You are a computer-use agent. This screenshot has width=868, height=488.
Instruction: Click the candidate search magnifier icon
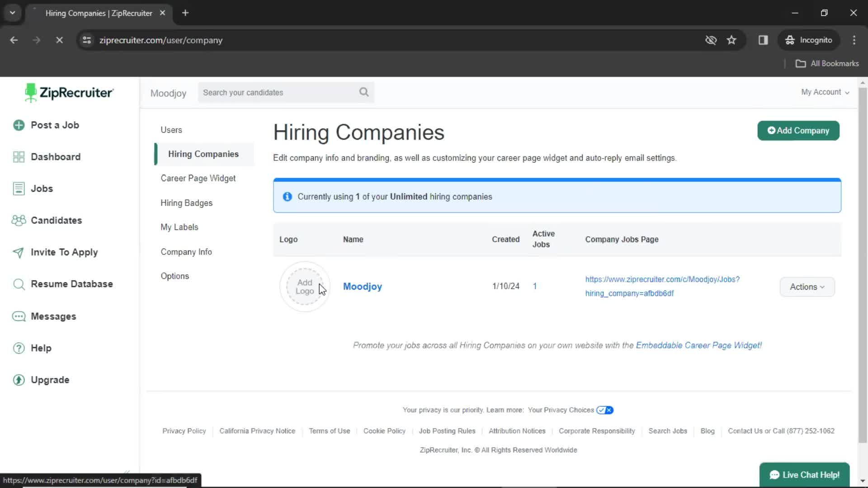click(x=364, y=92)
